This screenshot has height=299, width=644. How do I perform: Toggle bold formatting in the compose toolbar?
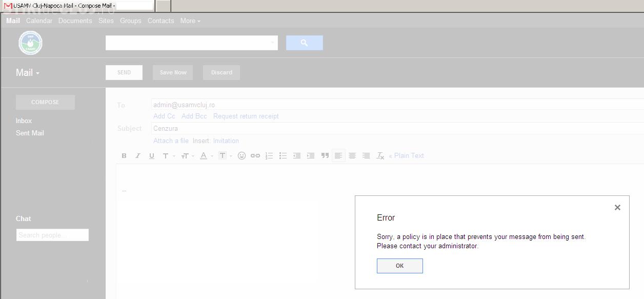tap(124, 156)
